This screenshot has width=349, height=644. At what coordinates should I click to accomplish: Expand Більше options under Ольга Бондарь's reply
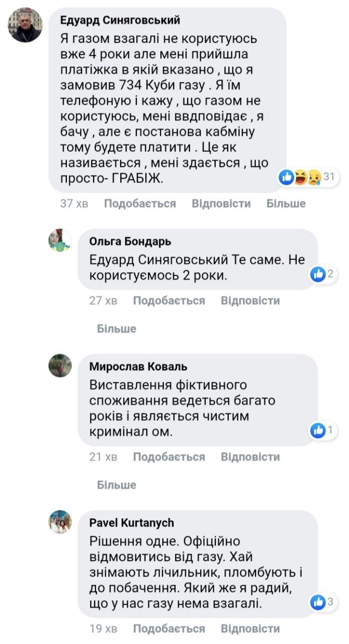click(117, 329)
